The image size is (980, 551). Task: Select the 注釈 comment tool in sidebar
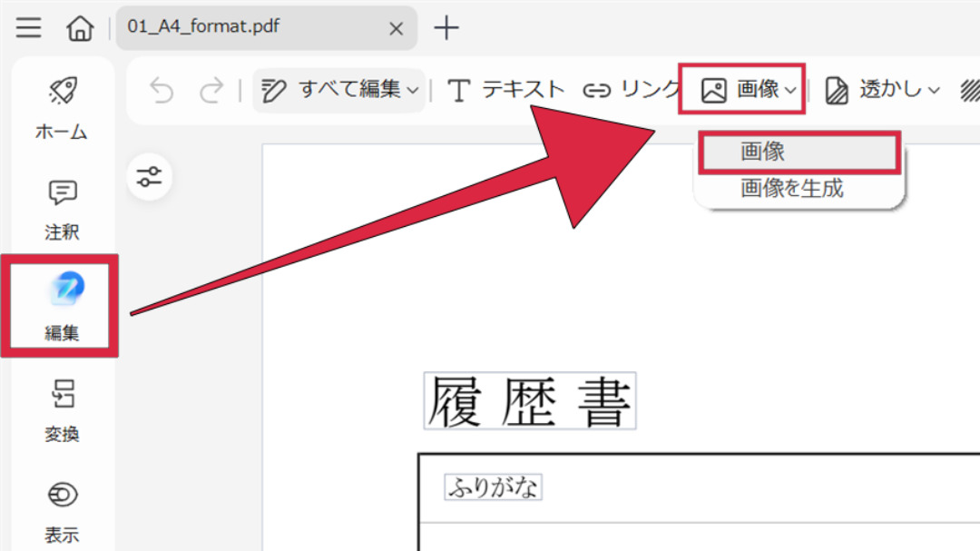tap(60, 209)
